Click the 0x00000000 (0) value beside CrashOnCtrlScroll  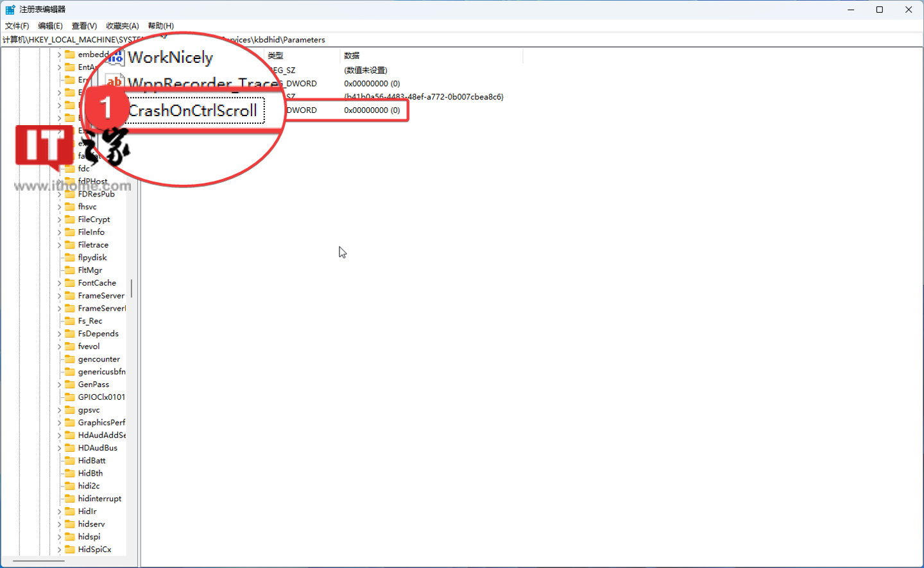tap(372, 110)
